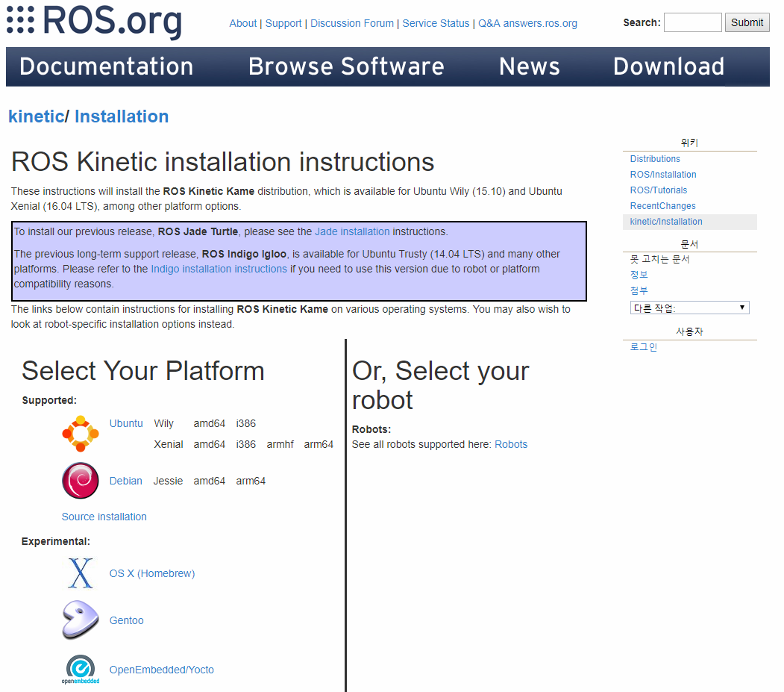The image size is (784, 692).
Task: Click arm64 in the Xenial row
Action: [319, 444]
